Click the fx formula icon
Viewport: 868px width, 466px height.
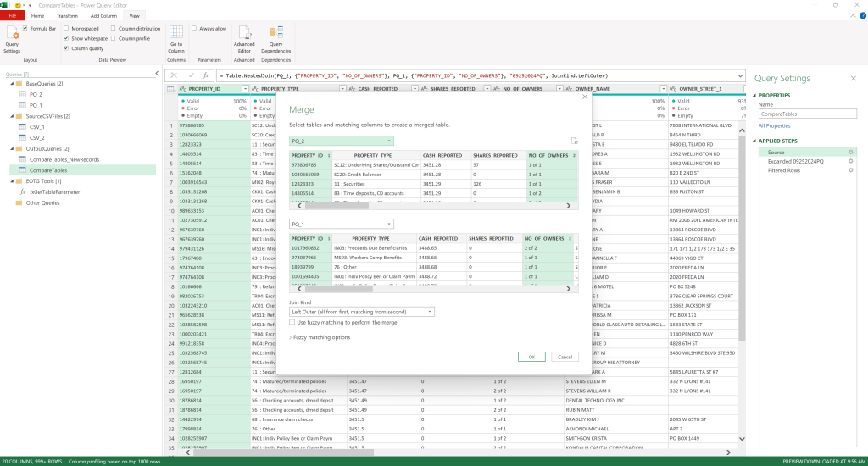[205, 75]
